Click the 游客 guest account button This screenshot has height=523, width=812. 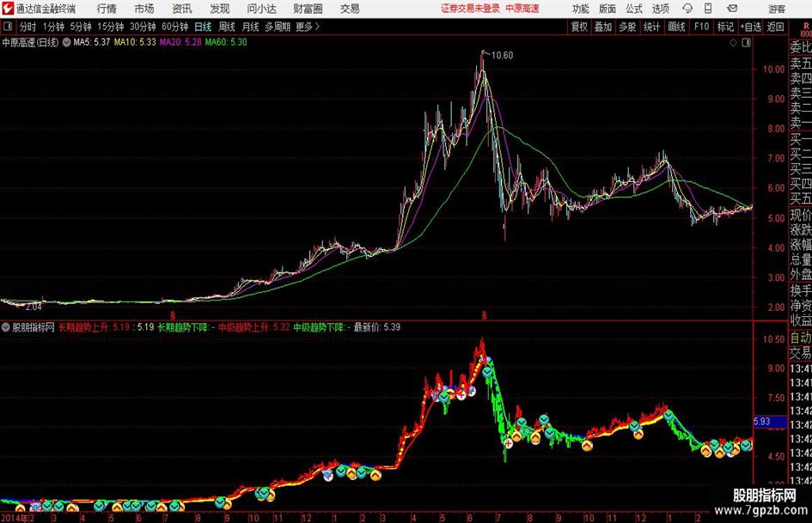pos(777,9)
